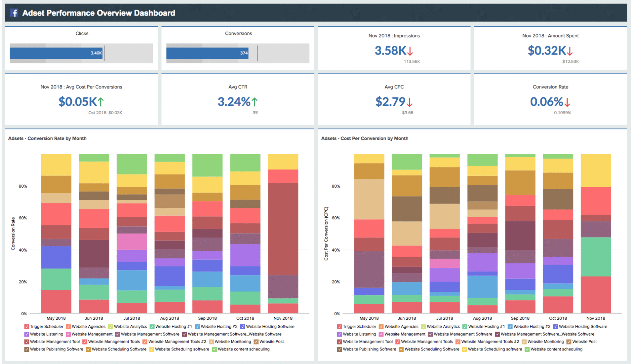Select the Adsets - Cost Per Conversion by Month title
The image size is (633, 364).
point(365,138)
